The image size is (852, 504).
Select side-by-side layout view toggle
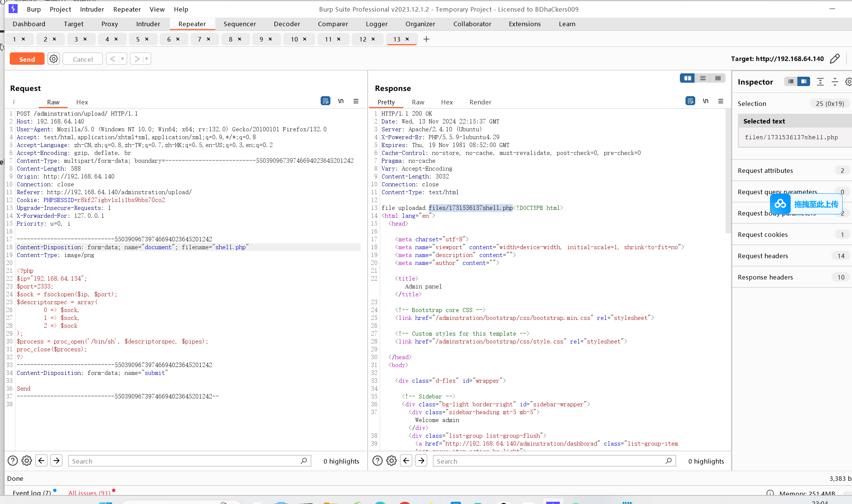pos(687,78)
